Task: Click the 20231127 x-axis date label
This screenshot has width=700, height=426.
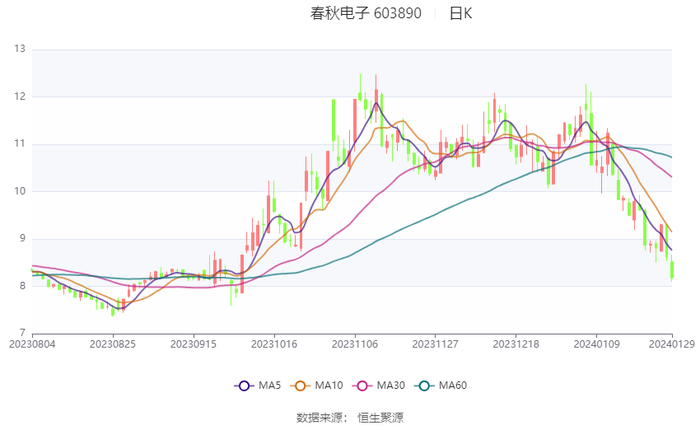Action: [x=435, y=344]
